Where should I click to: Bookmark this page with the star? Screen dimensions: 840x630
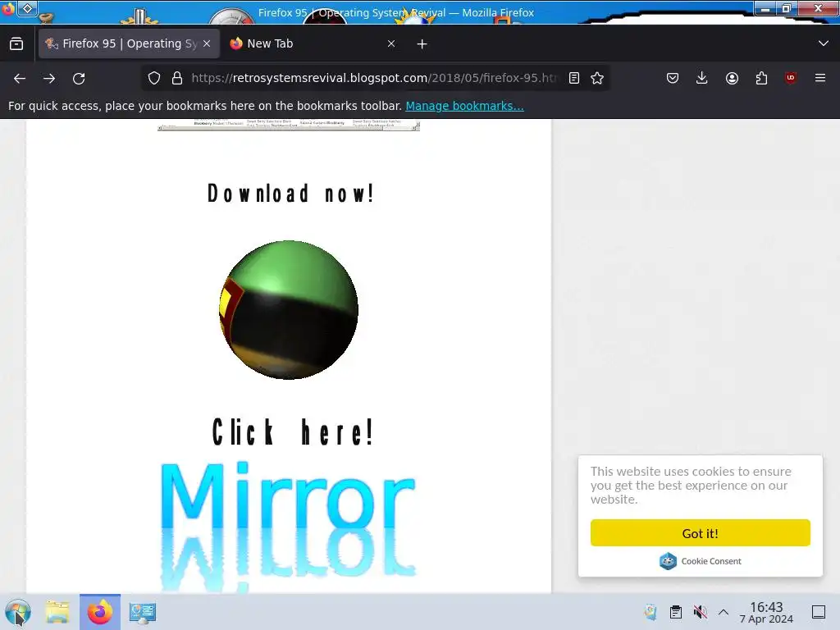(x=597, y=78)
